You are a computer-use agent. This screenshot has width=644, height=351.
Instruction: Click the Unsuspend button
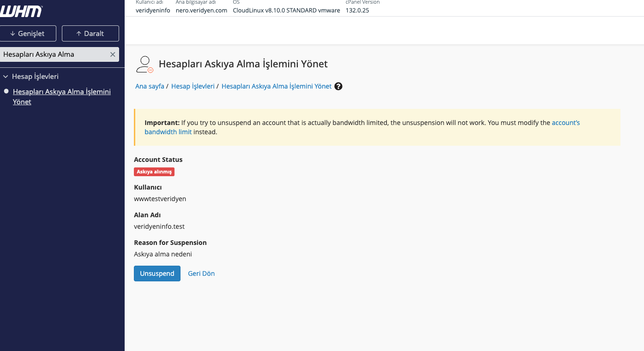(x=157, y=274)
